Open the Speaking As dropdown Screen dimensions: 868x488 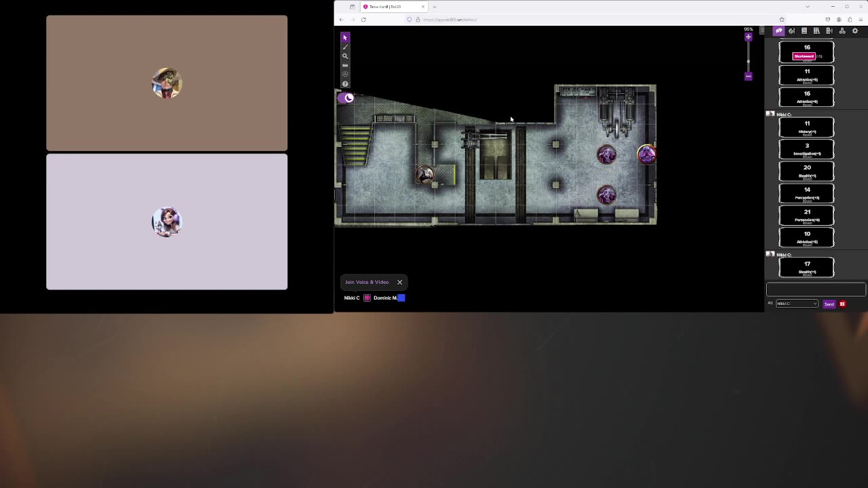coord(797,304)
